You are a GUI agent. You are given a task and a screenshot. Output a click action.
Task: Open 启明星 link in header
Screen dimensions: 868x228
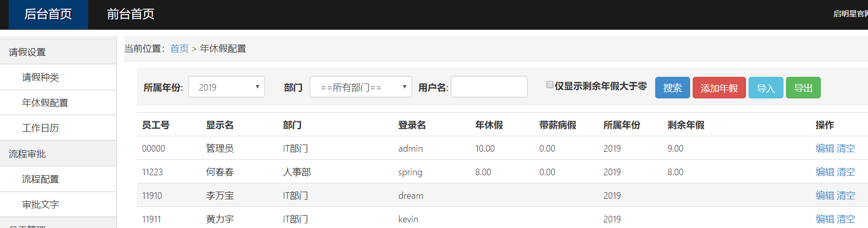[x=850, y=14]
